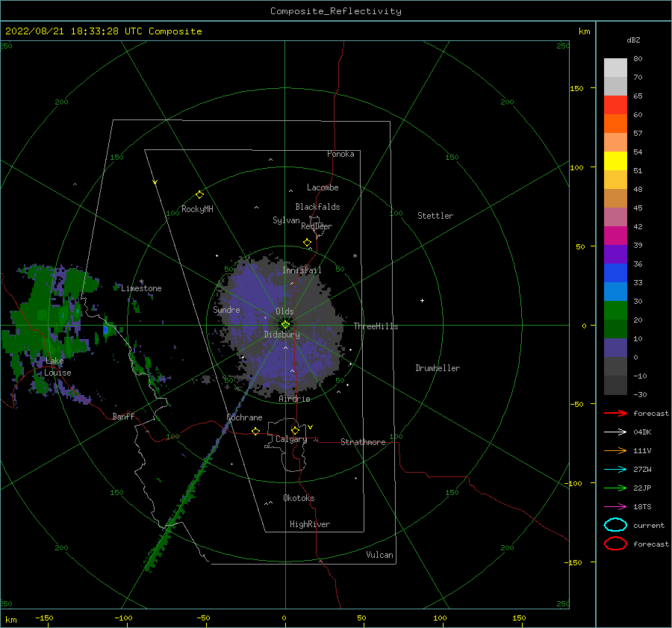Click the Strathmore label
The height and width of the screenshot is (628, 672).
click(363, 442)
